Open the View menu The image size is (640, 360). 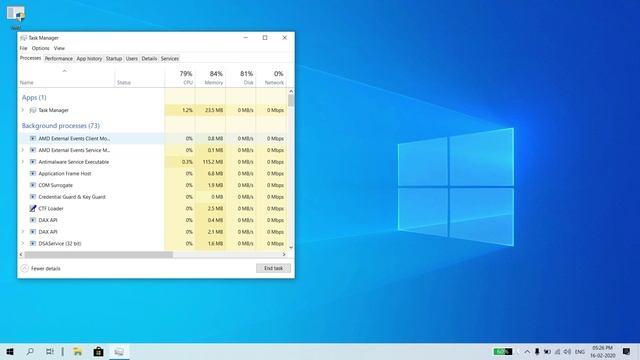(x=59, y=48)
